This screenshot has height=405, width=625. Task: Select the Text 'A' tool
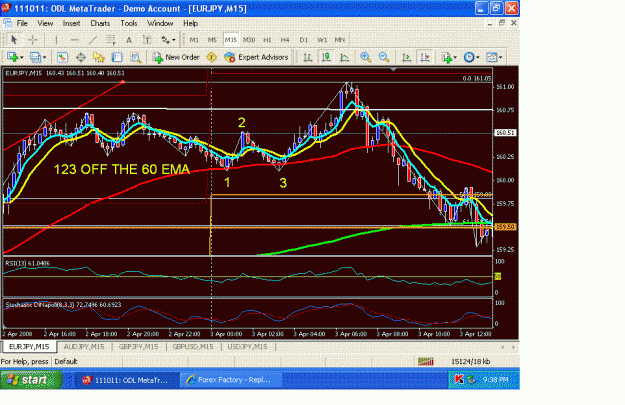tap(129, 39)
